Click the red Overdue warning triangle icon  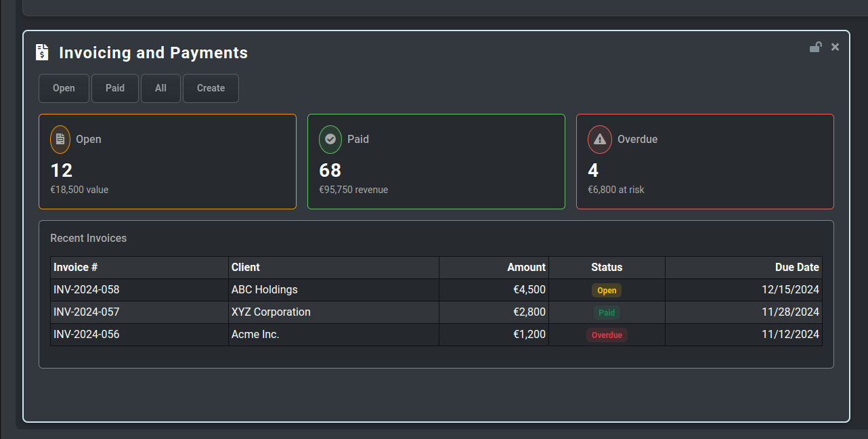pos(599,140)
